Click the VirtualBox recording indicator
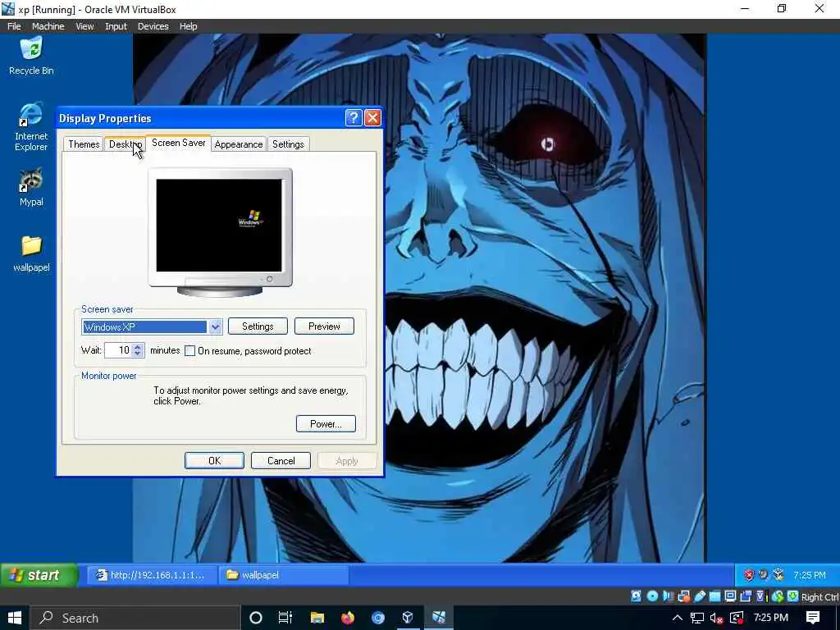 tap(746, 596)
